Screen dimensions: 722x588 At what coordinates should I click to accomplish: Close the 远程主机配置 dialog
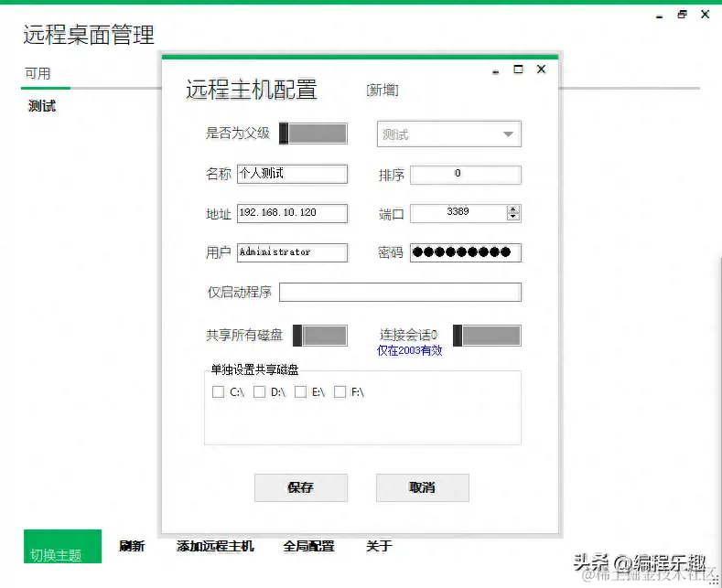pos(542,69)
